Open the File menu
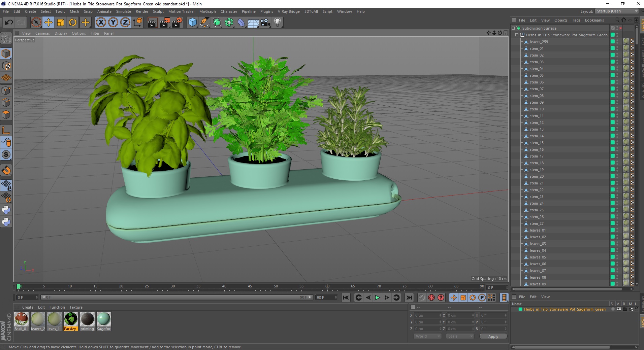644x350 pixels. [x=6, y=11]
